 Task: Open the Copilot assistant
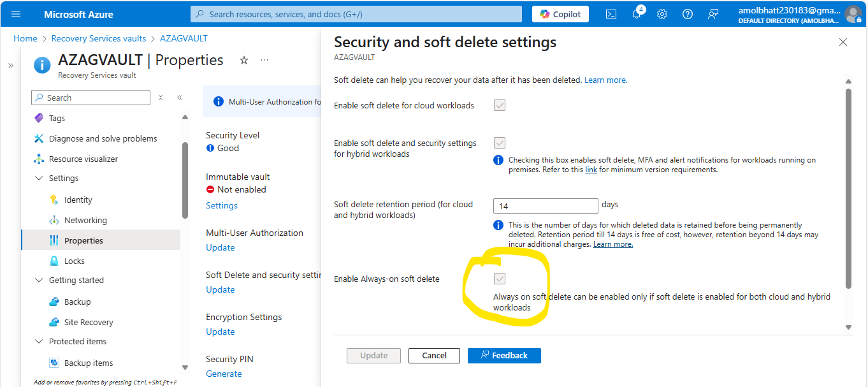pos(560,13)
